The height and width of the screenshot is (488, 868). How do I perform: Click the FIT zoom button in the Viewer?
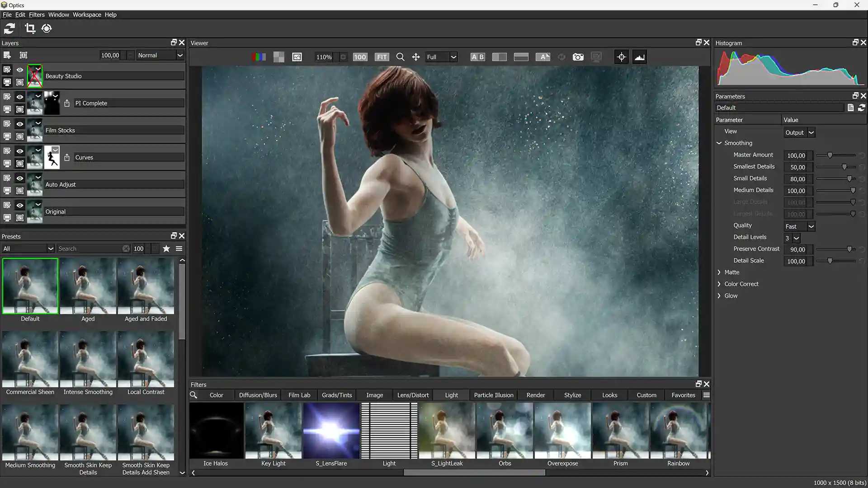click(382, 57)
